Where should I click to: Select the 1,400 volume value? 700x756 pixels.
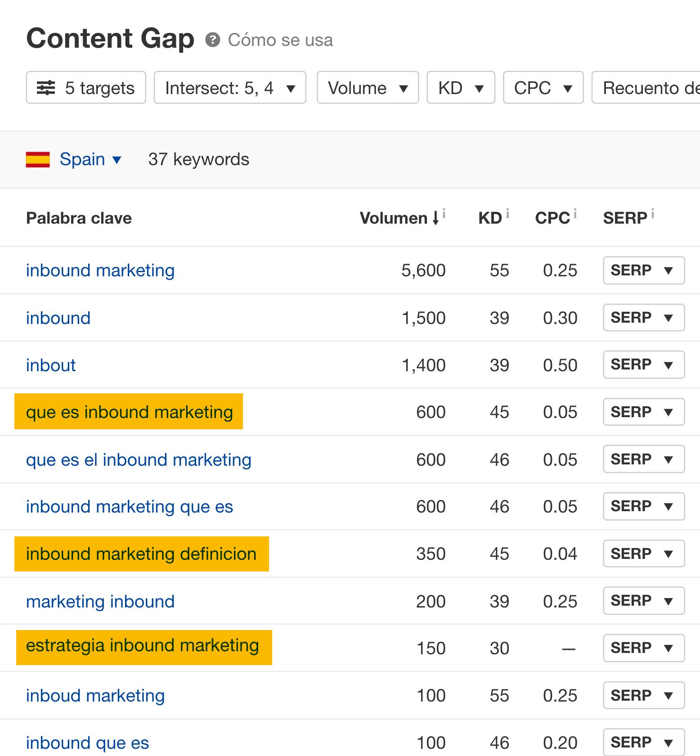click(x=423, y=365)
